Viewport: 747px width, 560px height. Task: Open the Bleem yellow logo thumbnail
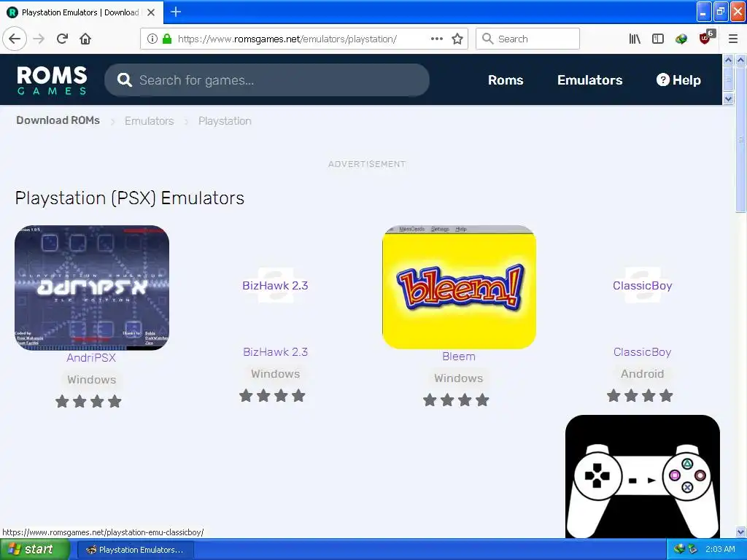point(460,287)
